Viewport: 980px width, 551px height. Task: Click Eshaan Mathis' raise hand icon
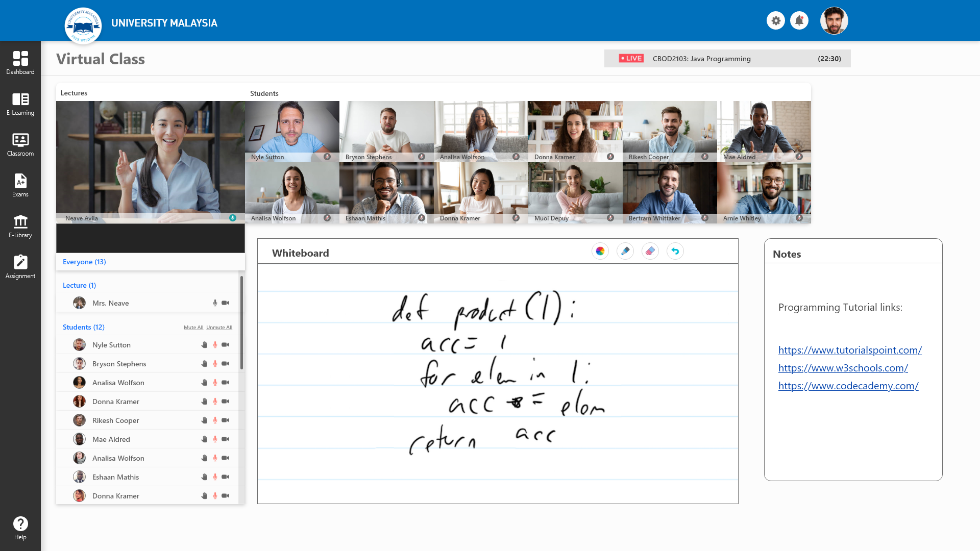pos(204,477)
